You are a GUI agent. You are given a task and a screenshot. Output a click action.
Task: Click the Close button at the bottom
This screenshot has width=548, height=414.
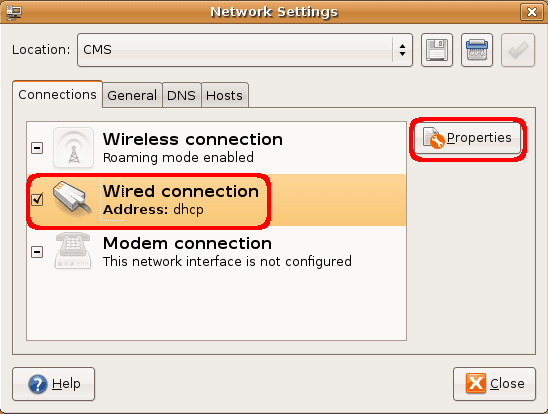coord(494,384)
